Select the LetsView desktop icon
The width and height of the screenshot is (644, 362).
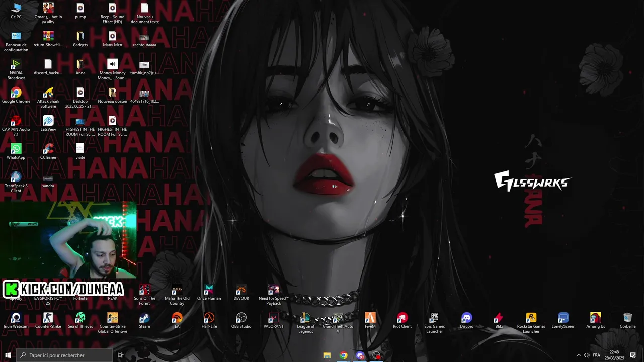(x=48, y=123)
